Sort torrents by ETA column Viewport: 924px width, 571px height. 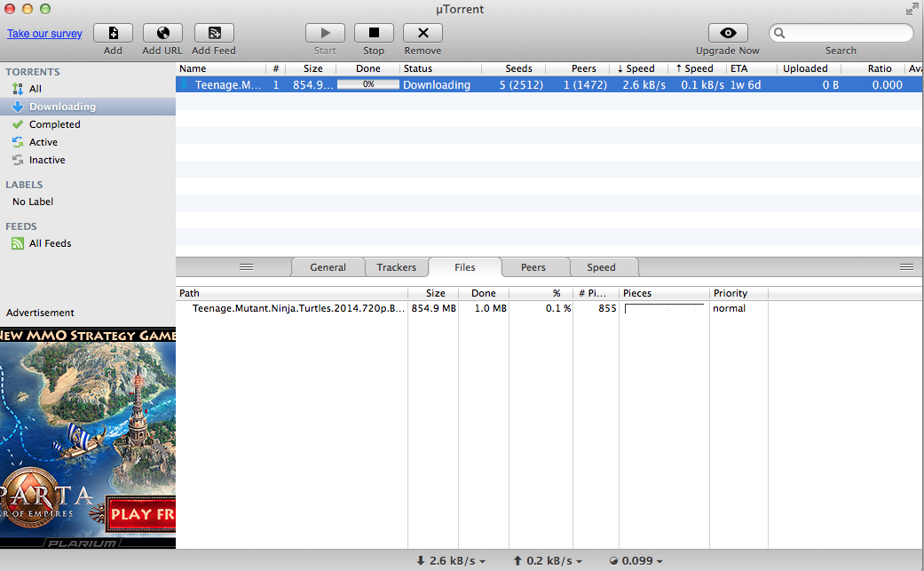click(x=751, y=68)
